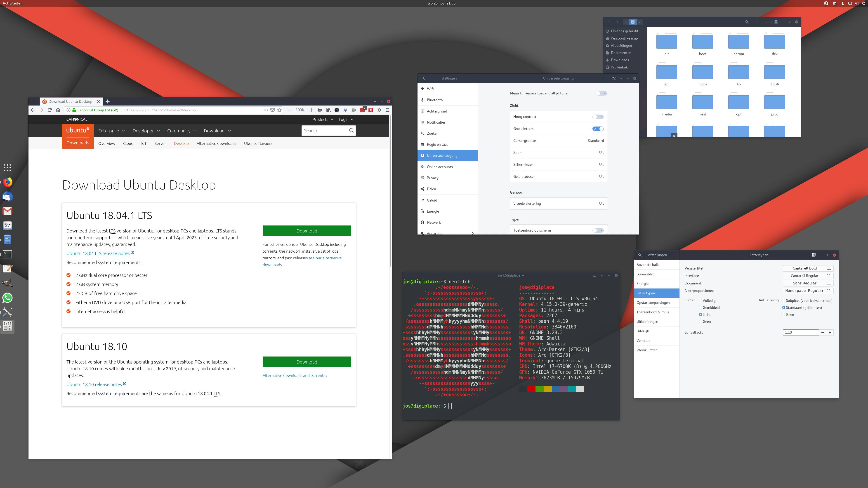Select Bluetooth in Instellingen sidebar
This screenshot has height=488, width=868.
448,100
